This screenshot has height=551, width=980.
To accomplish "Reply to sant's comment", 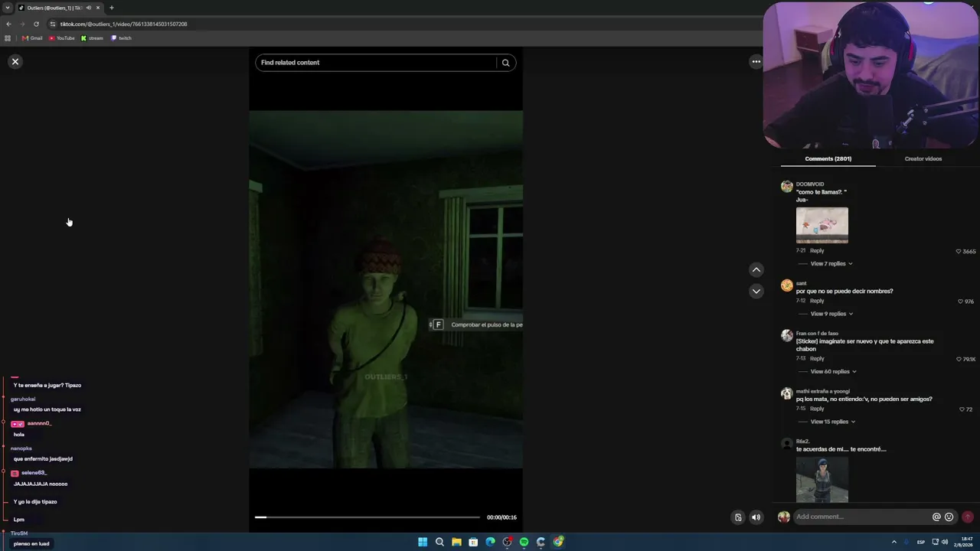I will pyautogui.click(x=817, y=301).
